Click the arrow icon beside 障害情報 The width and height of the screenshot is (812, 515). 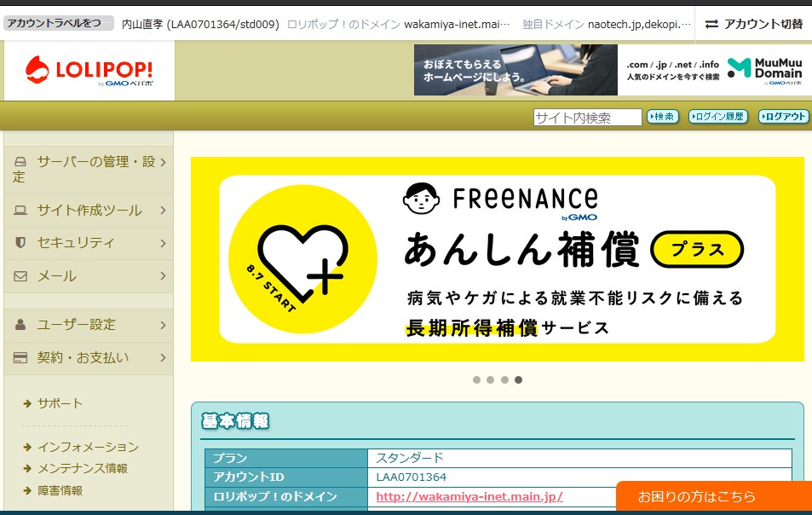[27, 490]
